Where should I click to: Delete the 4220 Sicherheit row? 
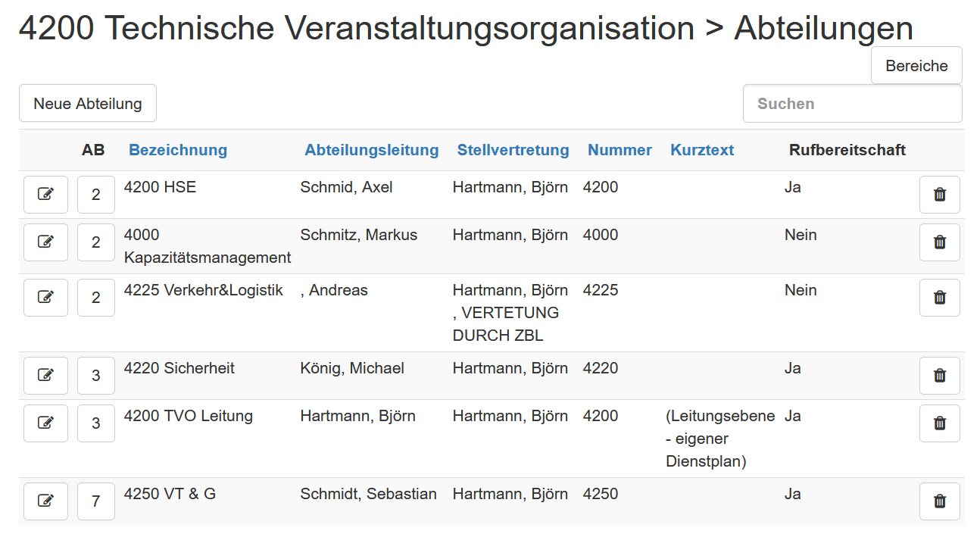tap(939, 375)
